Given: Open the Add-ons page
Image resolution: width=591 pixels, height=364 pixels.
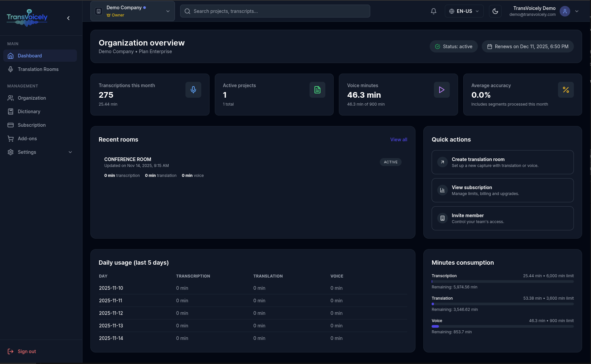Looking at the screenshot, I should click(x=40, y=139).
